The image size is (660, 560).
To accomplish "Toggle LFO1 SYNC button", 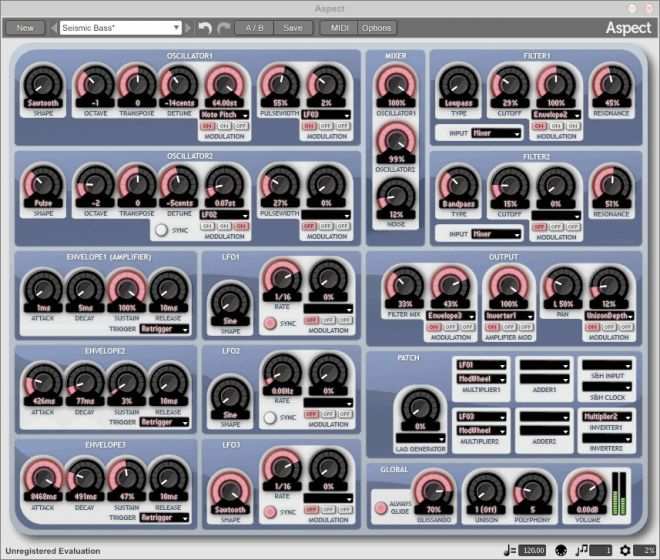I will pos(270,323).
